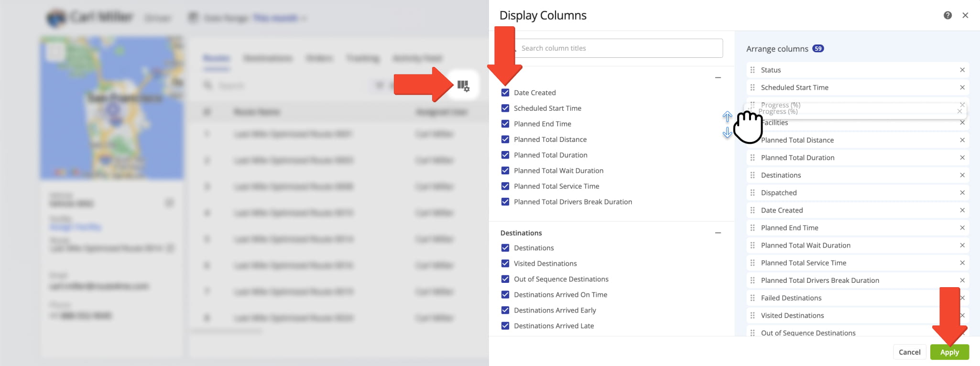The height and width of the screenshot is (366, 980).
Task: Uncheck Destinations Arrived Early checkbox
Action: [x=505, y=311]
